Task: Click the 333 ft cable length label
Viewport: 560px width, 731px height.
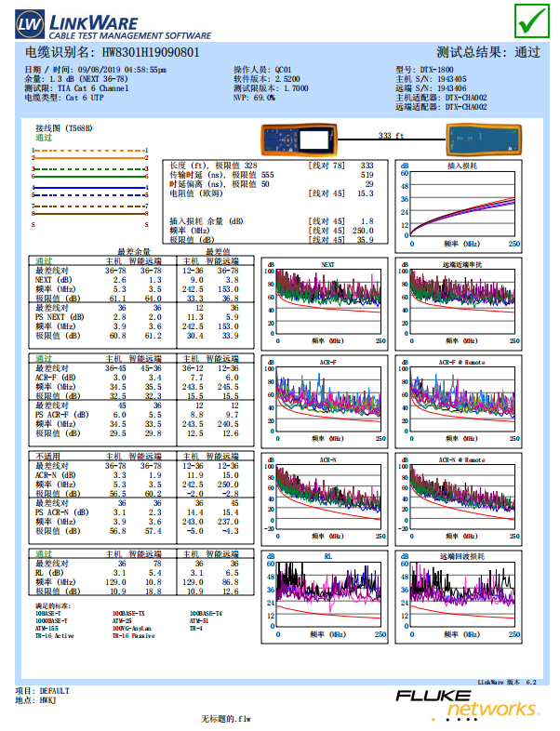Action: click(391, 136)
